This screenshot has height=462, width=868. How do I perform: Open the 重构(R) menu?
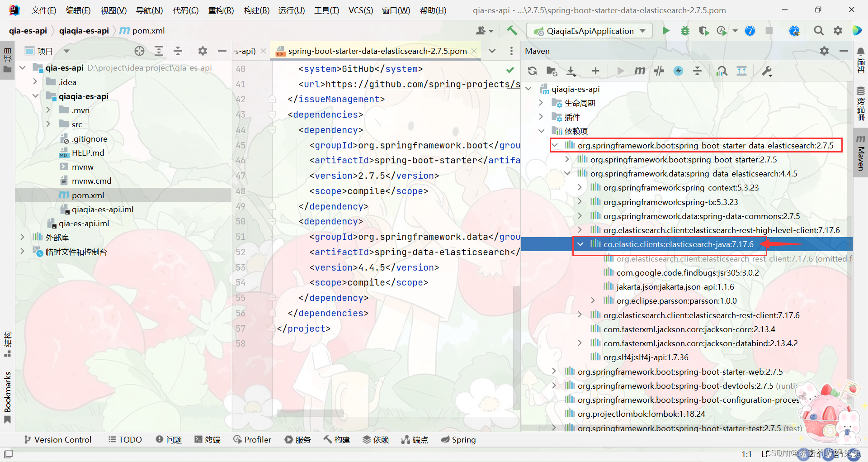[221, 10]
